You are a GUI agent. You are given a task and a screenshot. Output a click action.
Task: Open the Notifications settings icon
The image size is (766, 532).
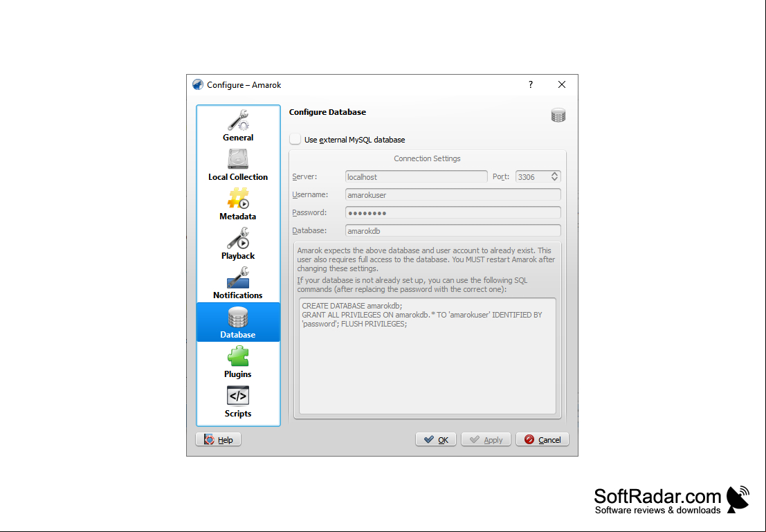(x=238, y=277)
